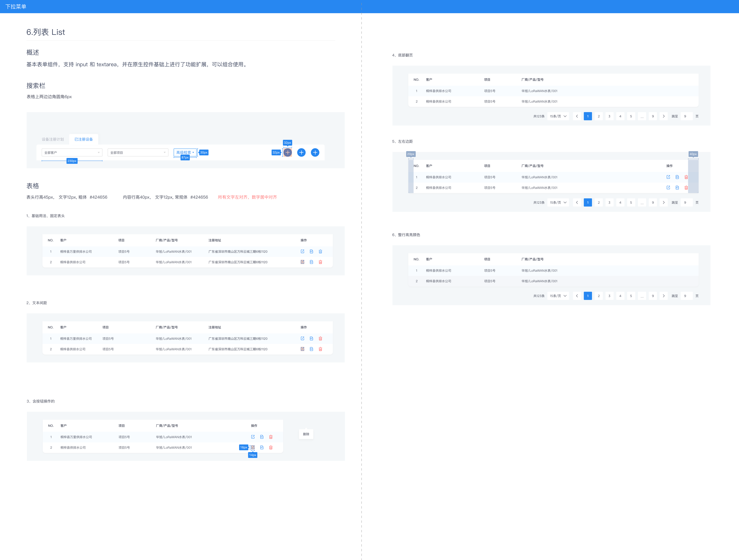The width and height of the screenshot is (739, 560).
Task: Click 共123条 total label in 底部翻页 section
Action: click(x=539, y=116)
